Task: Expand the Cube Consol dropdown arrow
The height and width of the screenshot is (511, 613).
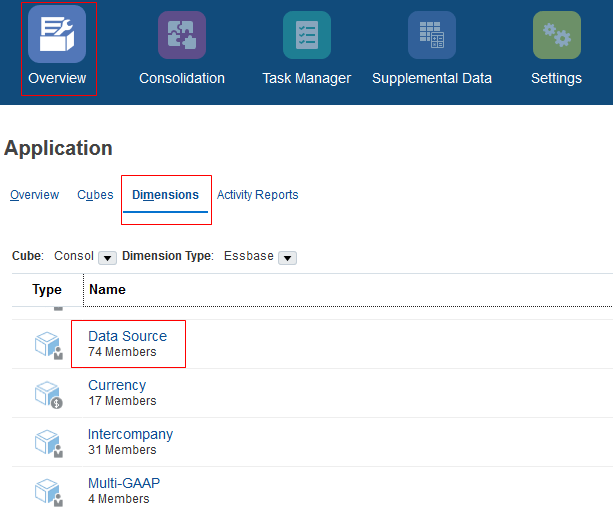Action: pos(108,257)
